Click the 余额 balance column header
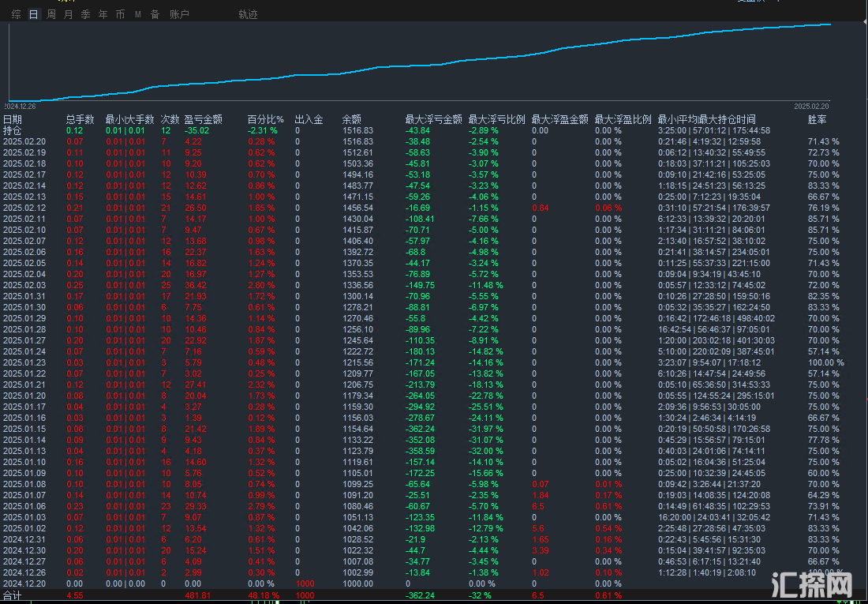 coord(351,120)
